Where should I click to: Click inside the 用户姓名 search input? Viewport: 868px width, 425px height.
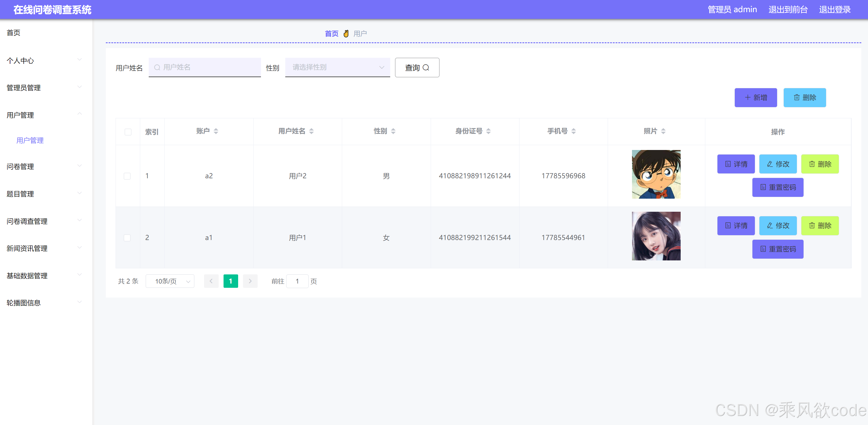pyautogui.click(x=205, y=68)
